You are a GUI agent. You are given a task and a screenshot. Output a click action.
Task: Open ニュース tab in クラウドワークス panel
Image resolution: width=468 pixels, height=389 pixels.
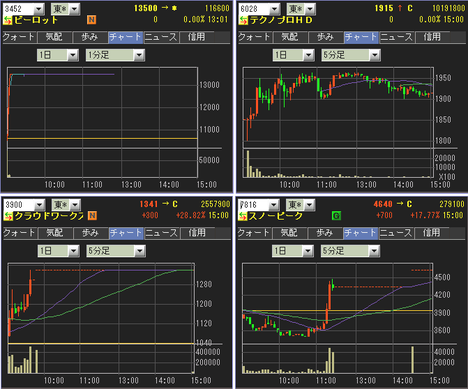click(162, 233)
